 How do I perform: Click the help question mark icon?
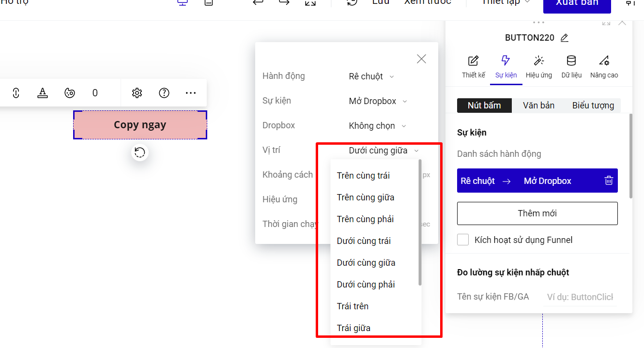click(x=164, y=93)
